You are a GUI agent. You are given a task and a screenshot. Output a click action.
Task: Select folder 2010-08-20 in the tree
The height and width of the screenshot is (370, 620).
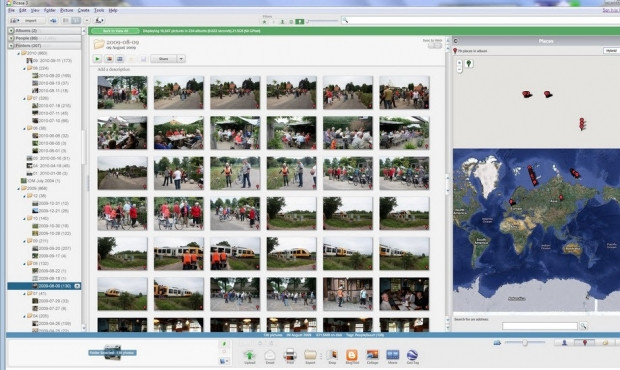tap(51, 76)
